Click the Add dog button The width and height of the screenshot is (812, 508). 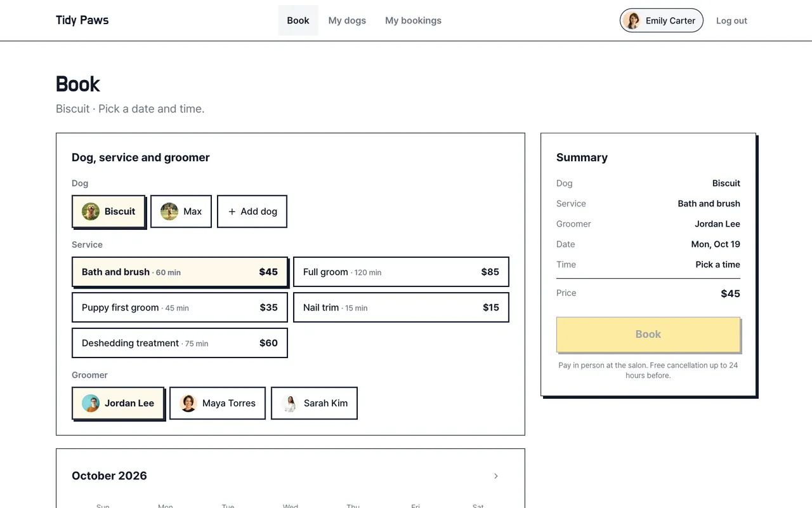tap(252, 211)
